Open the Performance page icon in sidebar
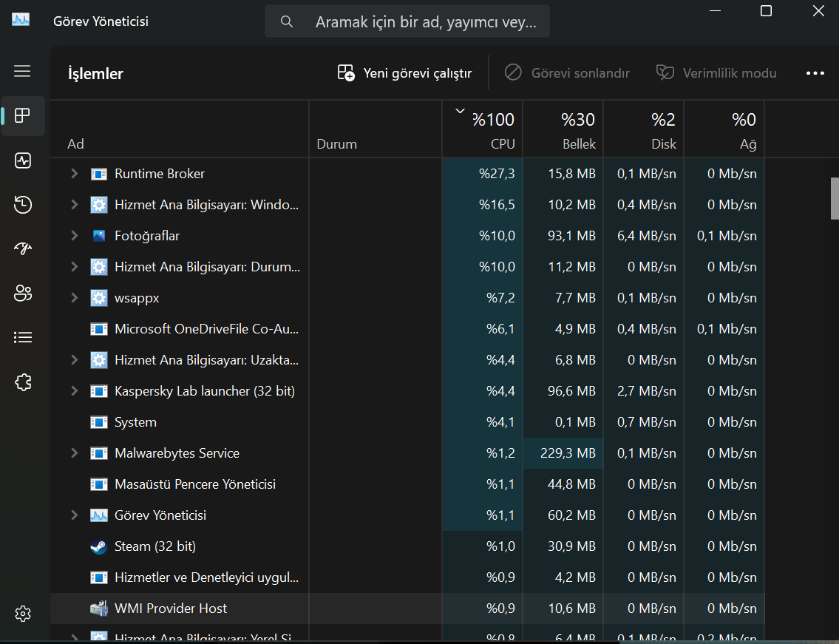The height and width of the screenshot is (644, 839). (x=22, y=160)
